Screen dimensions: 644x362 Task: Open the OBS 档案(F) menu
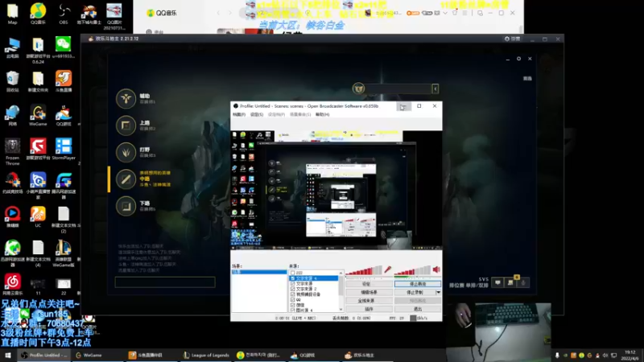pyautogui.click(x=239, y=114)
